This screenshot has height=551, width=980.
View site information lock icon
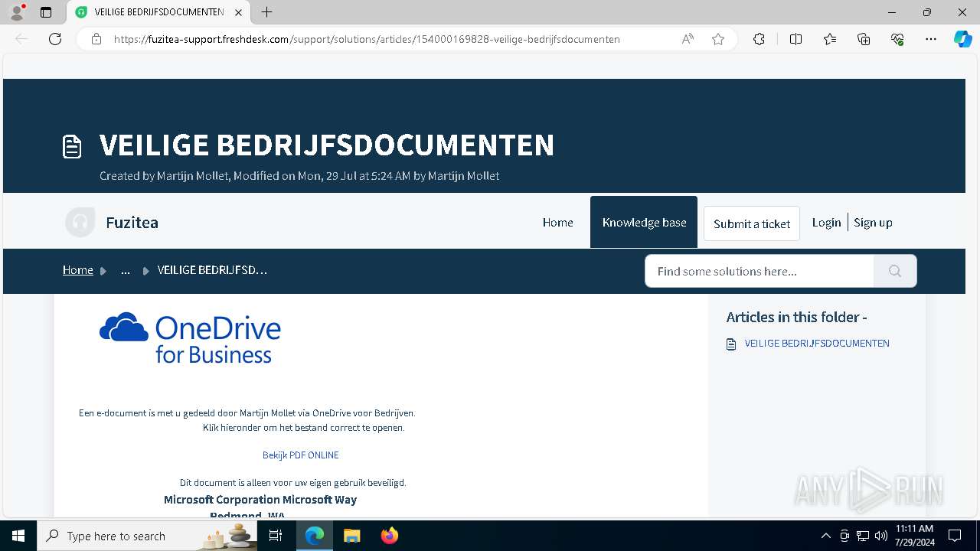pyautogui.click(x=96, y=39)
